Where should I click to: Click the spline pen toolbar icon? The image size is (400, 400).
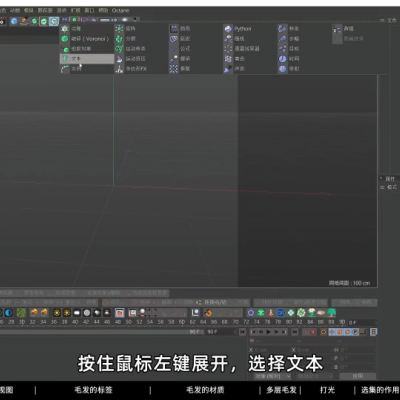(24, 21)
